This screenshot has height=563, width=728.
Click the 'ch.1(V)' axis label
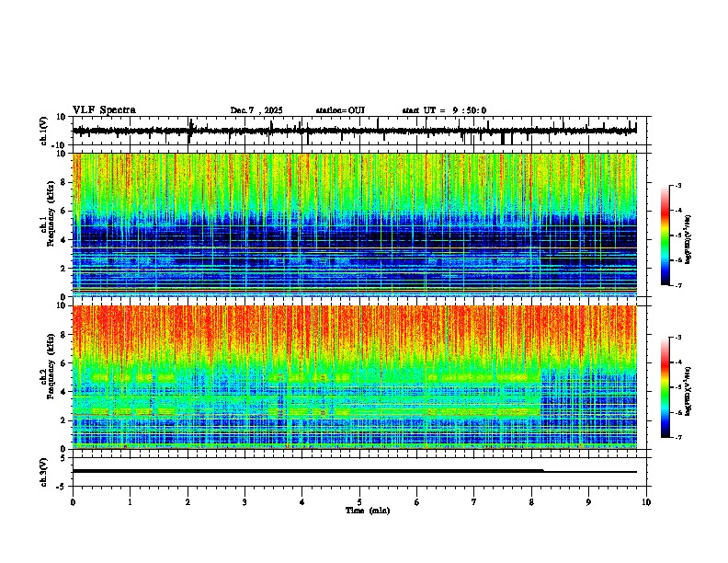tap(44, 131)
